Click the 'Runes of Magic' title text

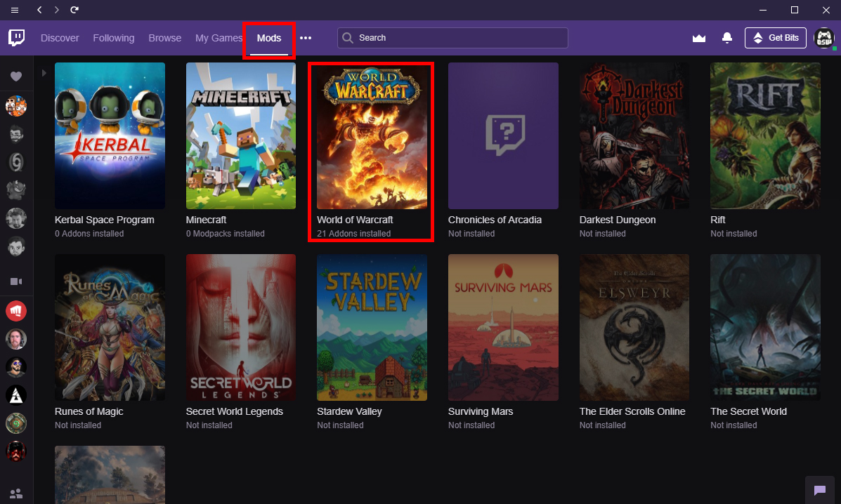click(89, 411)
